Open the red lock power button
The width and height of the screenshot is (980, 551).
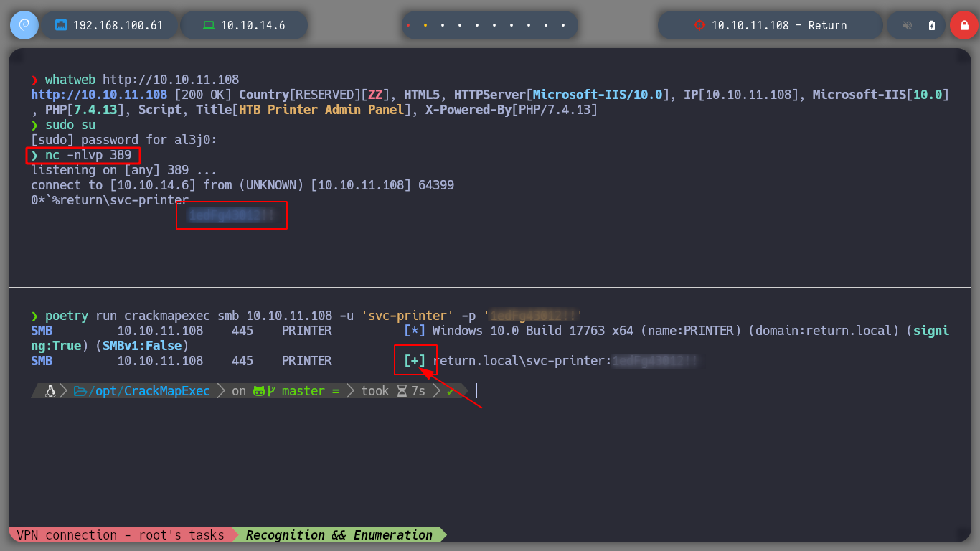click(964, 25)
